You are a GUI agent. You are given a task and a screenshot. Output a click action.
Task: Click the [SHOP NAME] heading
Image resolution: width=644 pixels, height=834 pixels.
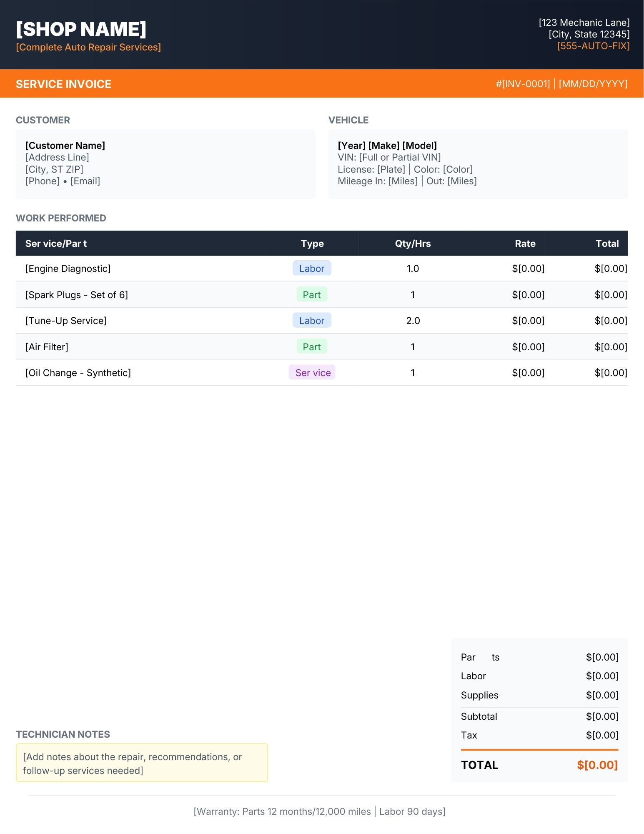pos(81,29)
